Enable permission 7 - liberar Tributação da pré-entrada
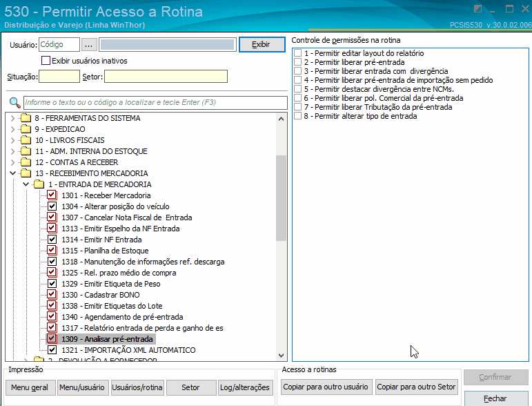The height and width of the screenshot is (406, 532). [297, 107]
